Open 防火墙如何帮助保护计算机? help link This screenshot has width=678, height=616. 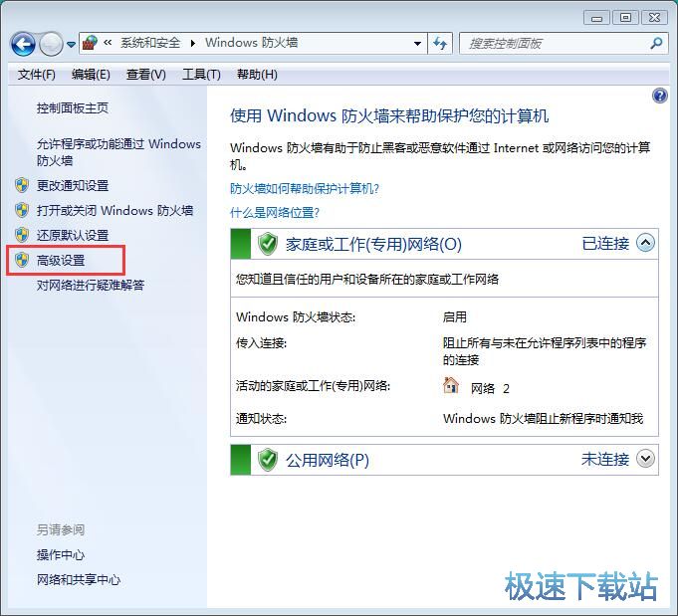[305, 189]
